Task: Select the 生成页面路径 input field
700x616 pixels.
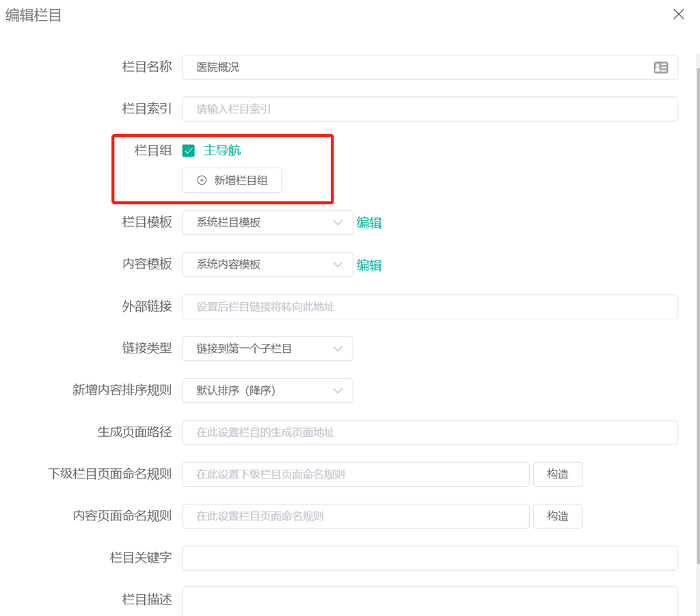Action: 429,433
